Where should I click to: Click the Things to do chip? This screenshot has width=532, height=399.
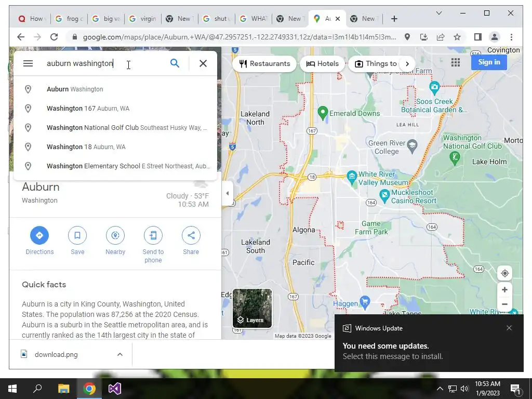375,64
